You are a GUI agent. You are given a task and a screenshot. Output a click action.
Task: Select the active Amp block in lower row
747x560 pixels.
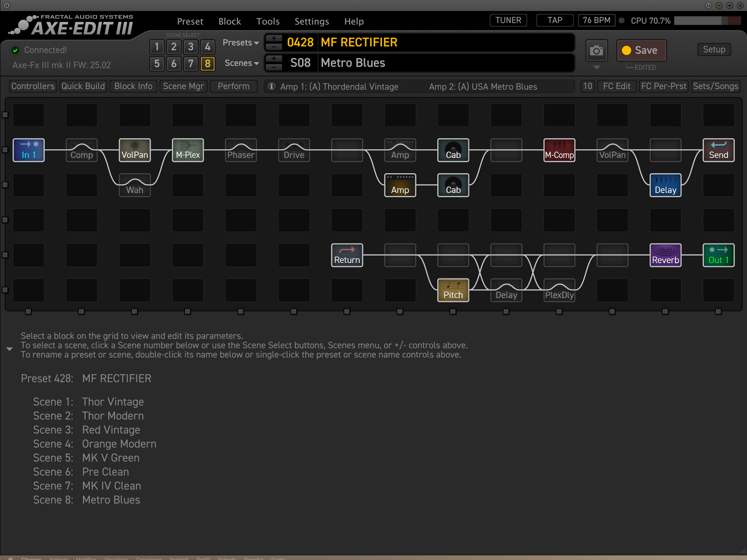[400, 185]
